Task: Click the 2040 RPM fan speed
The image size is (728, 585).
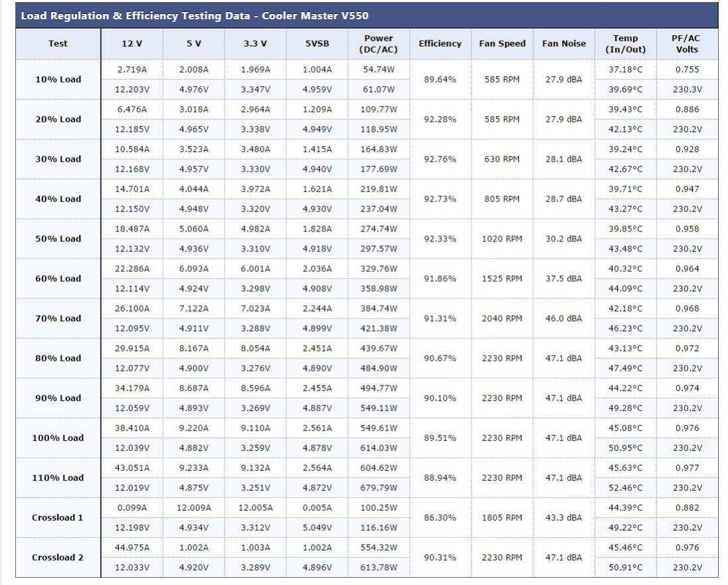Action: pos(502,318)
